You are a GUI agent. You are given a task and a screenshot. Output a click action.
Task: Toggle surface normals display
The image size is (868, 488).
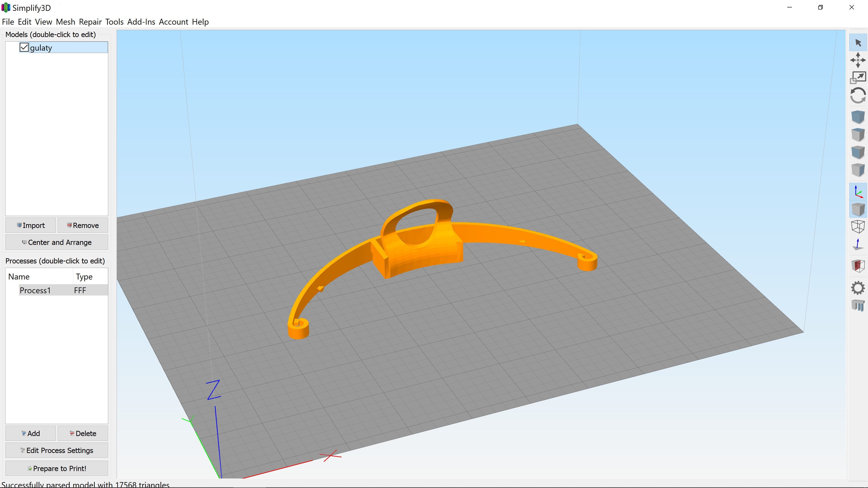tap(858, 244)
